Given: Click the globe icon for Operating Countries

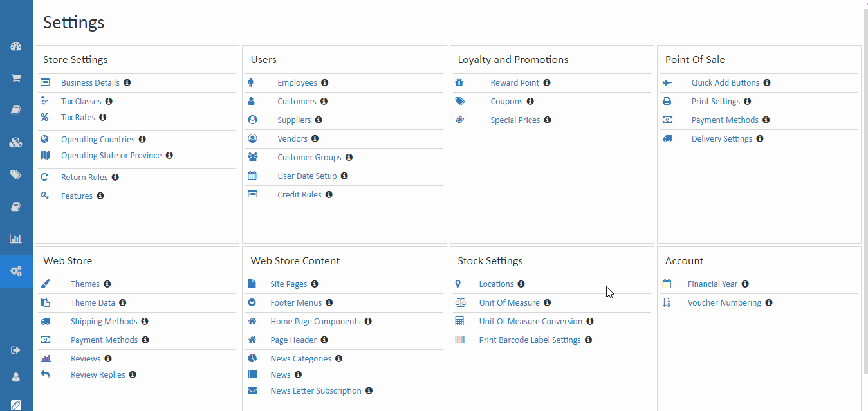Looking at the screenshot, I should (x=44, y=139).
